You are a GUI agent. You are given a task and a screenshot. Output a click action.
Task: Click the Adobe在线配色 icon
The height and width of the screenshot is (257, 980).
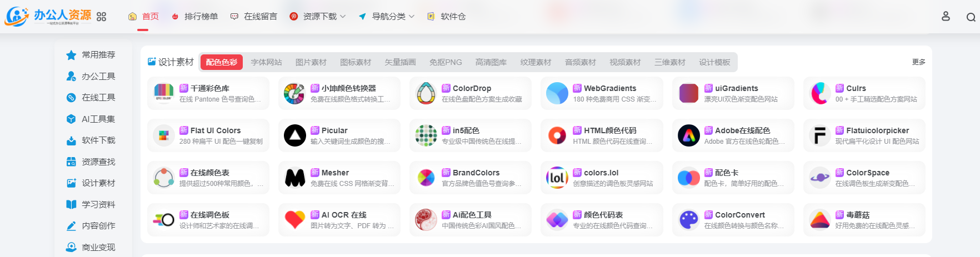[688, 135]
